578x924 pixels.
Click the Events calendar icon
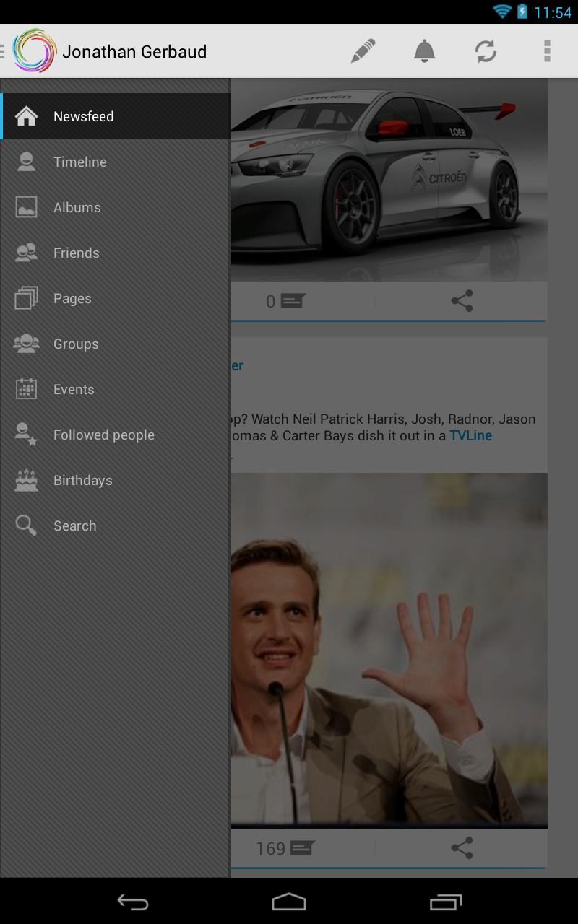tap(27, 389)
